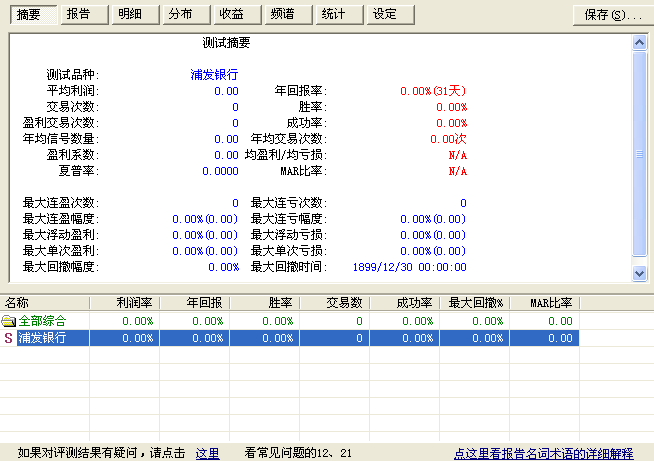This screenshot has width=654, height=461.
Task: Click the folder icon beside 全部综合
Action: coord(9,321)
